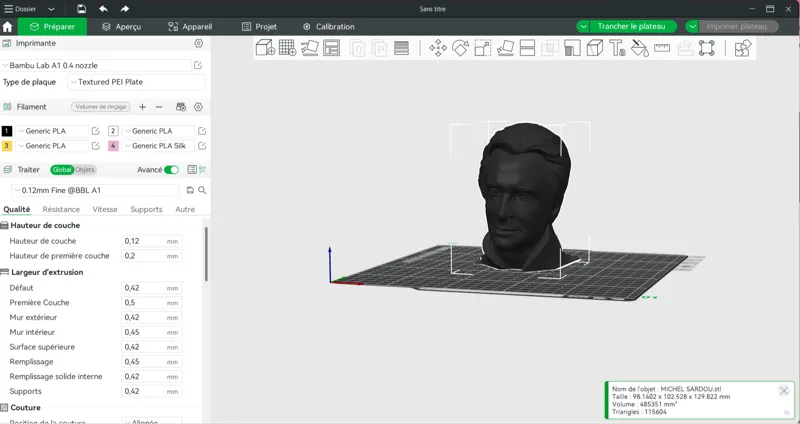Screen dimensions: 800x424
Task: Select the Cut tool icon
Action: 527,48
